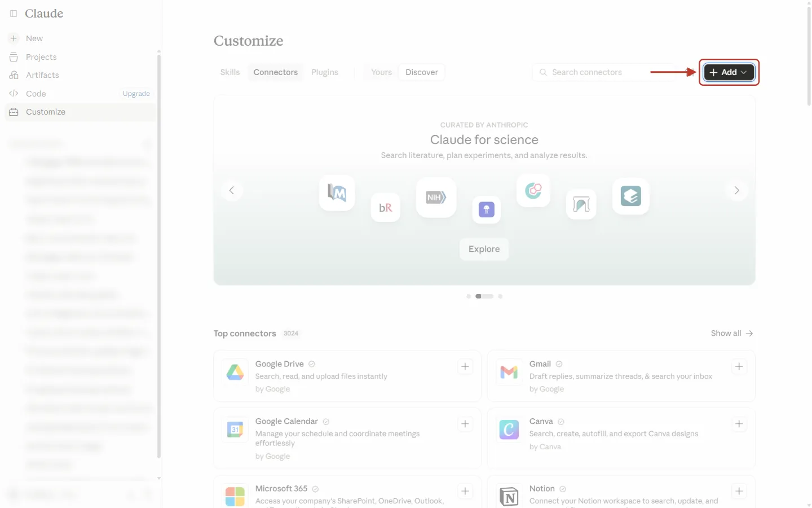Viewport: 812px width, 508px height.
Task: Open the Google Drive logo icon
Action: pos(235,372)
